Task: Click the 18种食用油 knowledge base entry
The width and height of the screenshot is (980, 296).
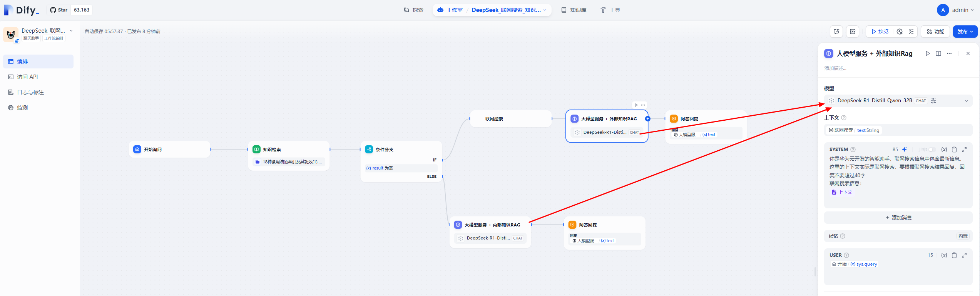Action: [289, 162]
